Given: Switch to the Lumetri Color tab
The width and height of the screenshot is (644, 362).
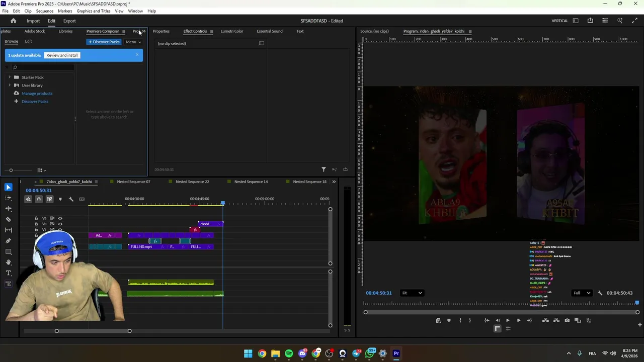Looking at the screenshot, I should pyautogui.click(x=232, y=31).
